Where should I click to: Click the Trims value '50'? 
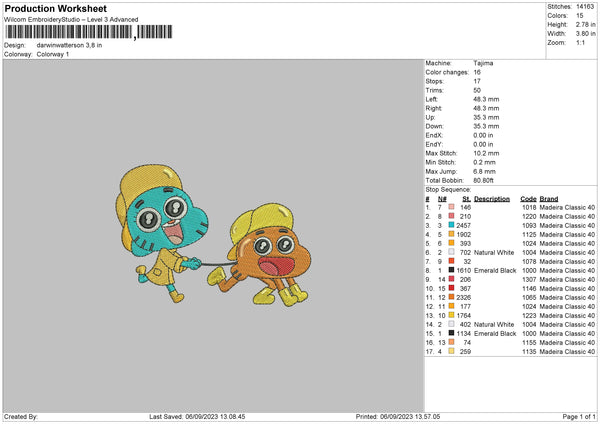477,90
